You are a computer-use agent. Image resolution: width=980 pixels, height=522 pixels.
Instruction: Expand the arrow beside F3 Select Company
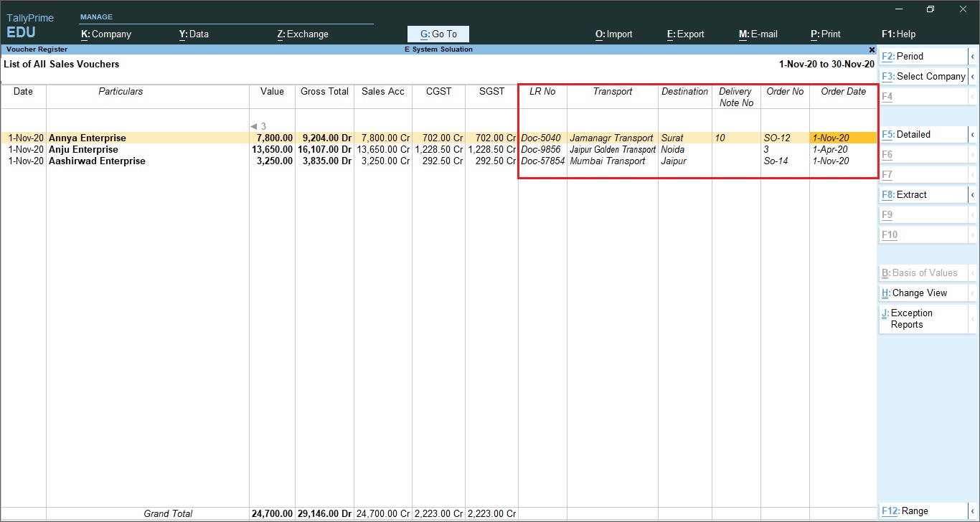point(972,76)
